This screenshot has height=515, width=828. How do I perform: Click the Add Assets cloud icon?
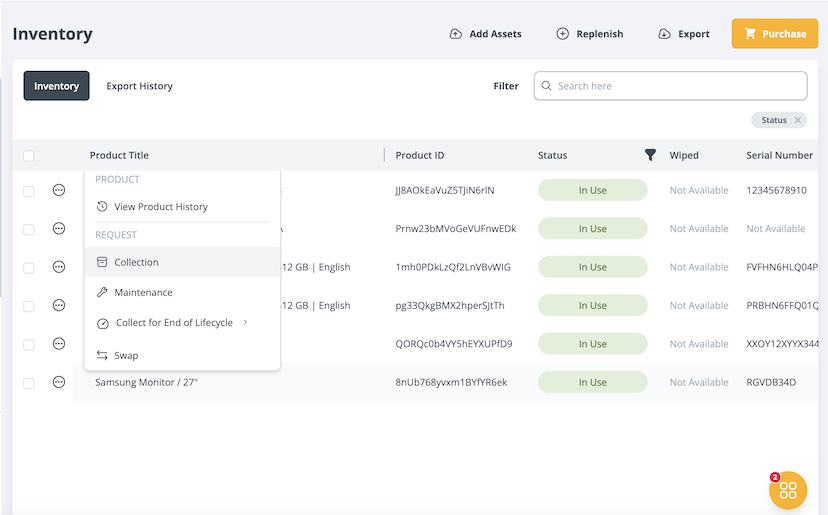pyautogui.click(x=456, y=34)
